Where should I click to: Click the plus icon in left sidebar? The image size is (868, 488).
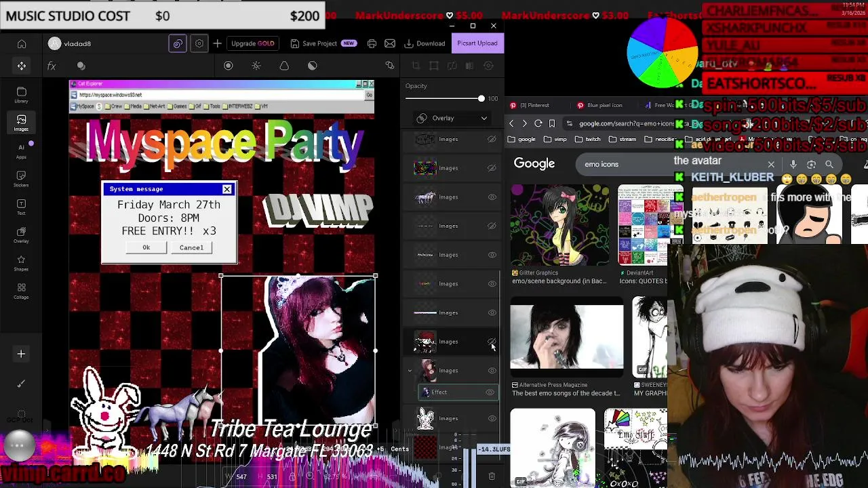(21, 354)
